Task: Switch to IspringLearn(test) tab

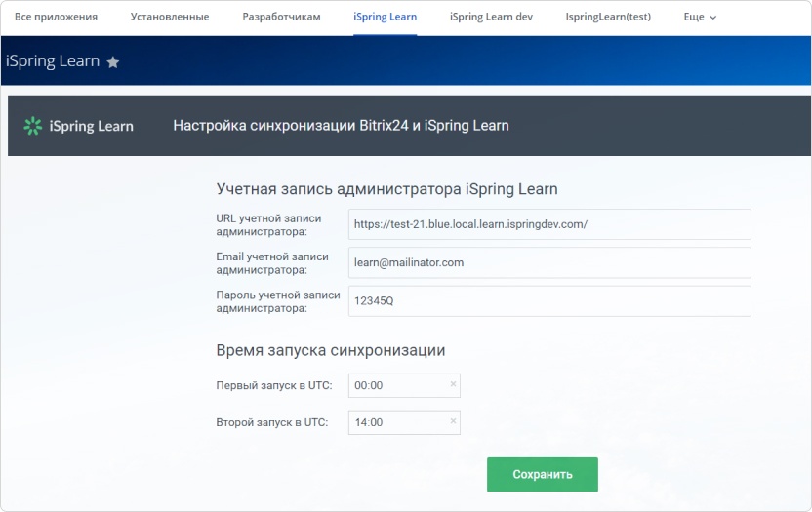Action: click(x=608, y=17)
